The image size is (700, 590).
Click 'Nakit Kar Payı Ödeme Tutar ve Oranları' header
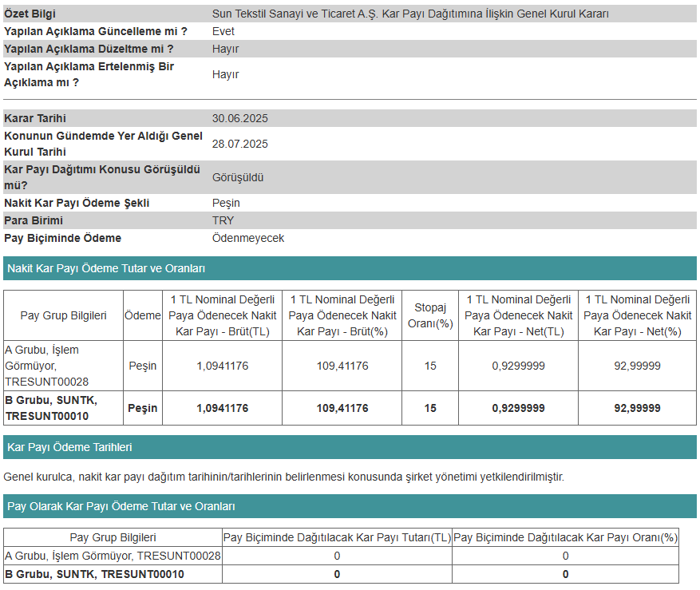coord(350,268)
